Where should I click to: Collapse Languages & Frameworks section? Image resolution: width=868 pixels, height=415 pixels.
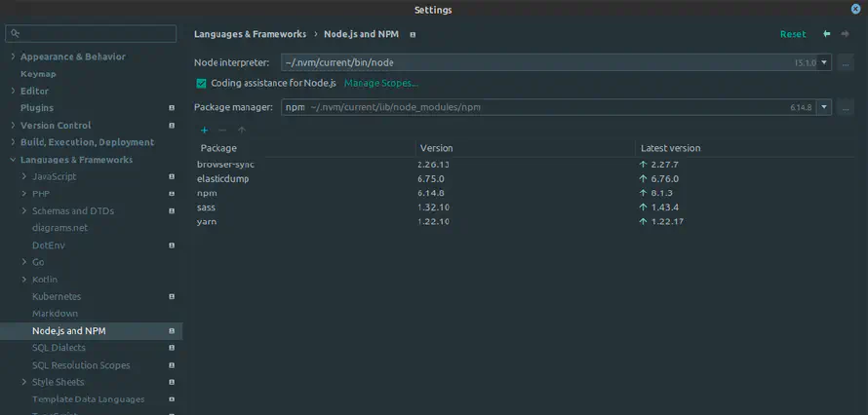13,160
